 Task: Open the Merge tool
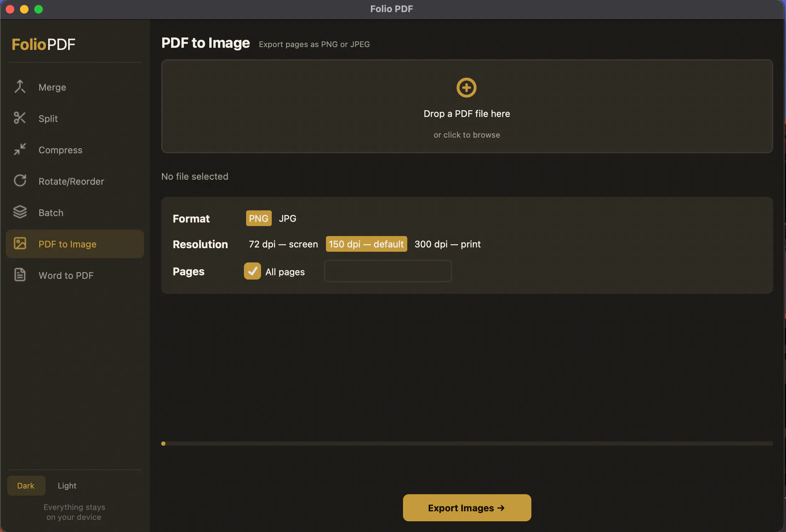click(x=75, y=87)
